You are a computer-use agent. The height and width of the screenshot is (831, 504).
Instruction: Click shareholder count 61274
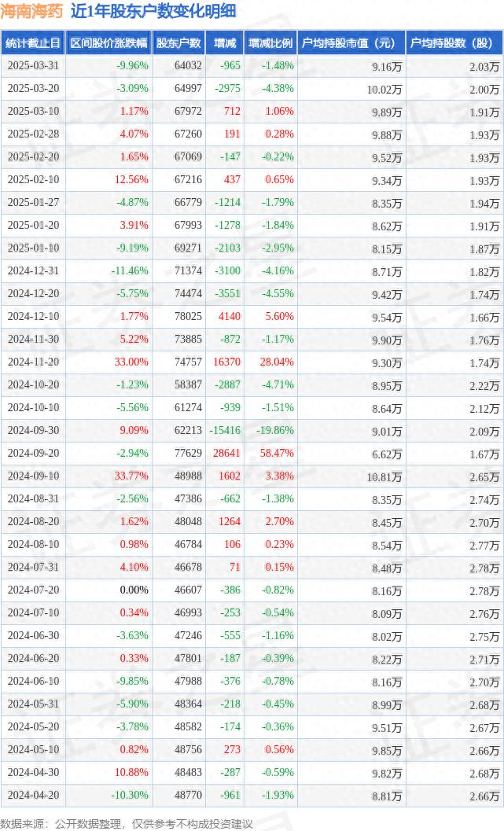[188, 407]
